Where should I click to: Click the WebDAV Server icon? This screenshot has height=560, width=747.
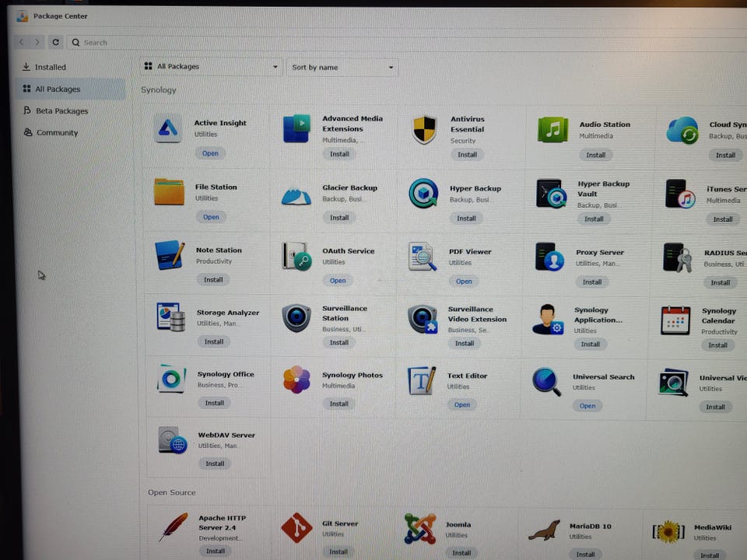click(x=173, y=439)
